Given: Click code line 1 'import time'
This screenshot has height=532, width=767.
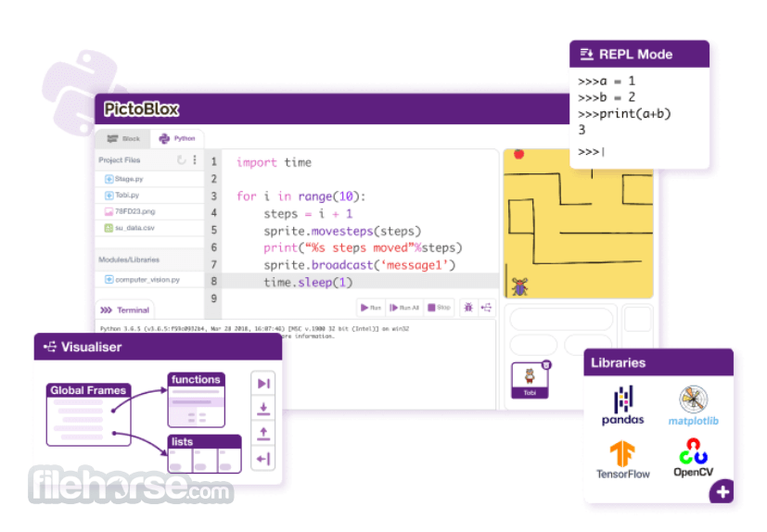Looking at the screenshot, I should (x=274, y=162).
